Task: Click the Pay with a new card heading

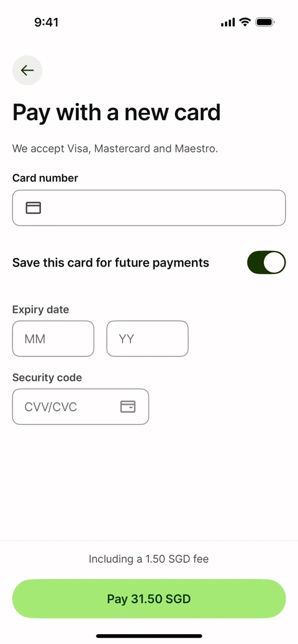Action: 117,112
